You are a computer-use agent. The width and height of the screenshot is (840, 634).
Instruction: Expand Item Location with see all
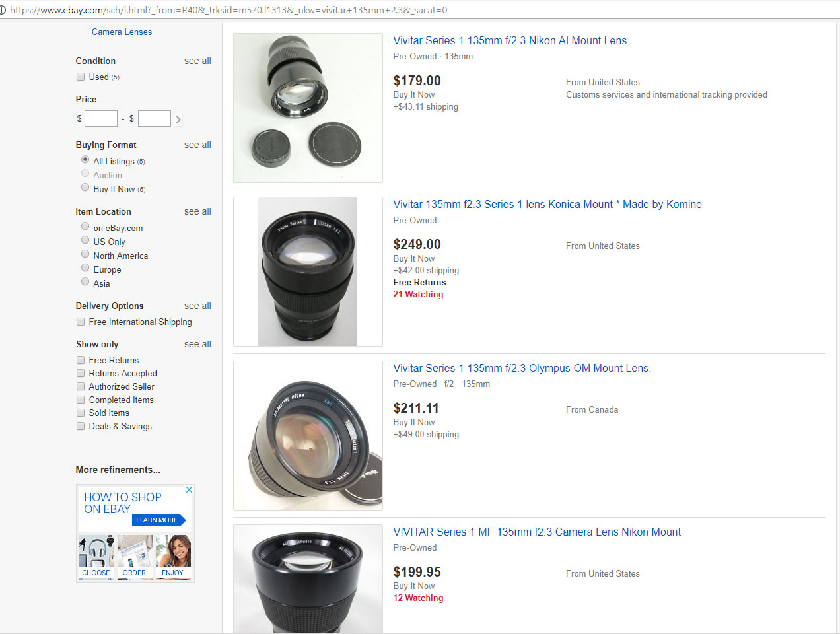pos(197,211)
